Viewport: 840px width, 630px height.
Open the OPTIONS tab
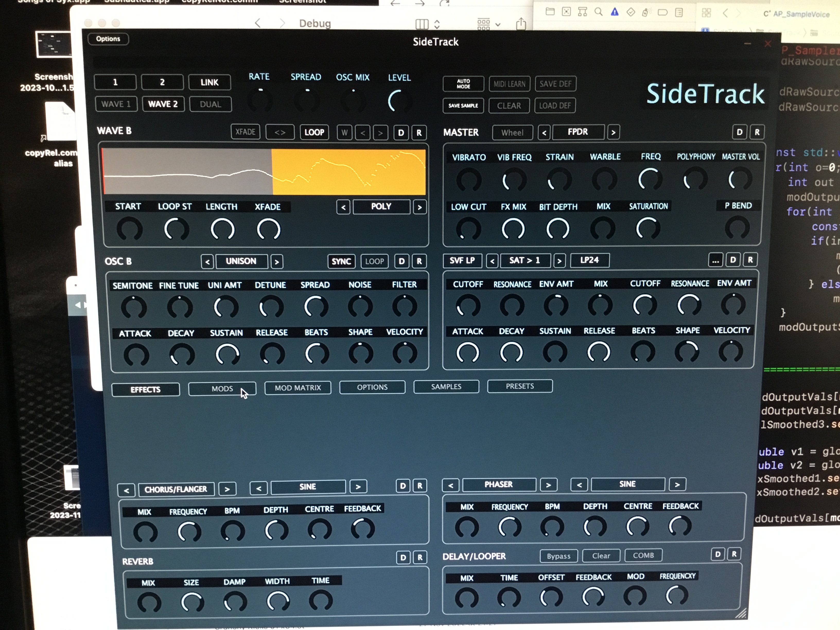tap(372, 387)
